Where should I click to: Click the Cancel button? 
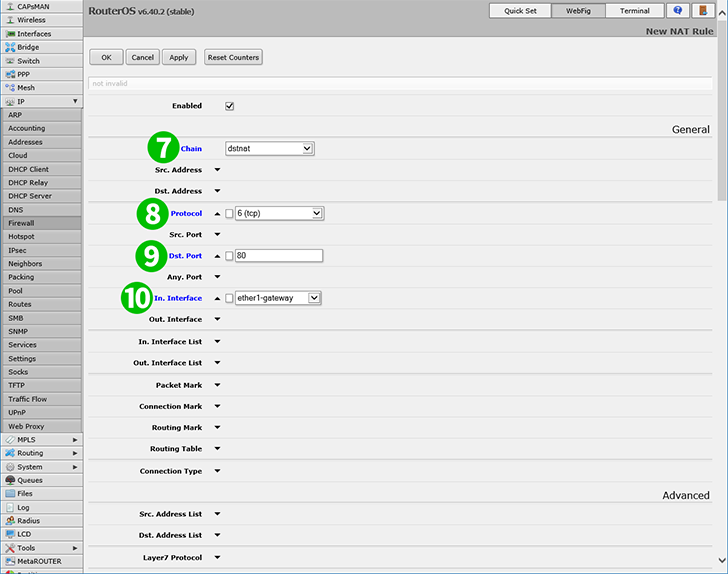pyautogui.click(x=143, y=57)
